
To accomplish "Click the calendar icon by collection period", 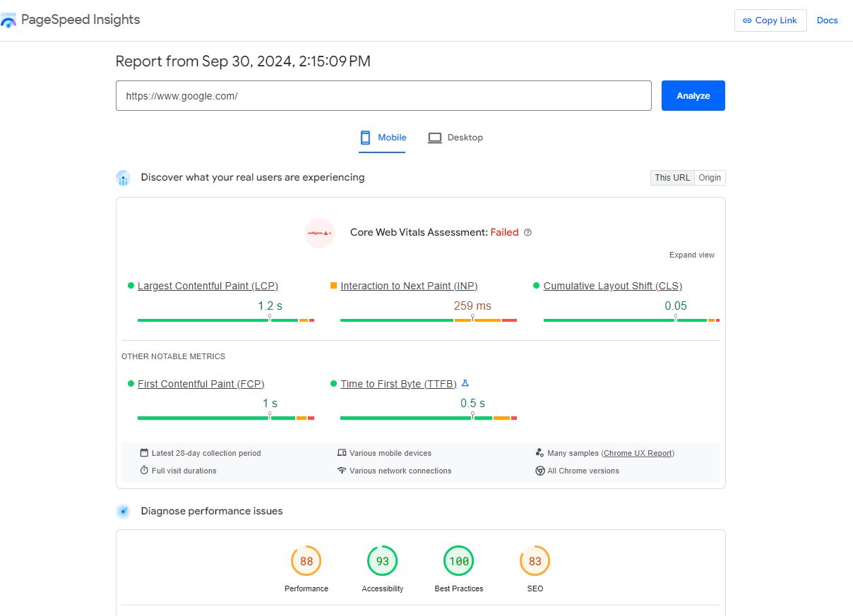I will pyautogui.click(x=144, y=453).
